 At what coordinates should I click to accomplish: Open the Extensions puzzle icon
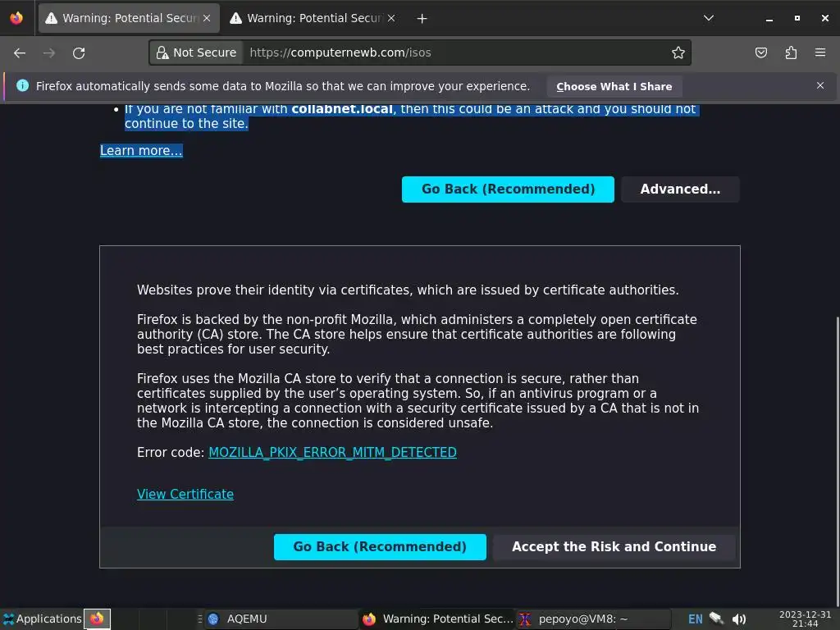coord(791,52)
